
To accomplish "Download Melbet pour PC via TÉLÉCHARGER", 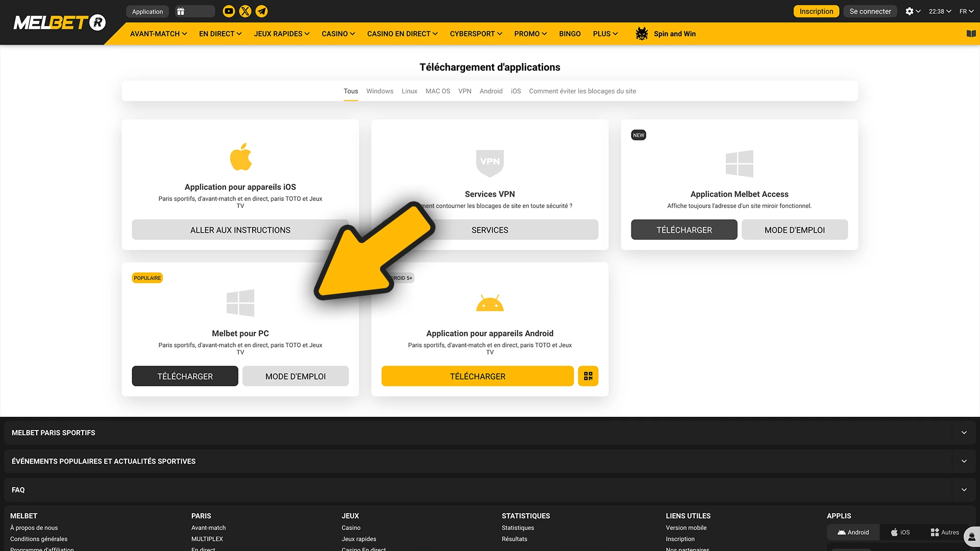I will [x=185, y=376].
